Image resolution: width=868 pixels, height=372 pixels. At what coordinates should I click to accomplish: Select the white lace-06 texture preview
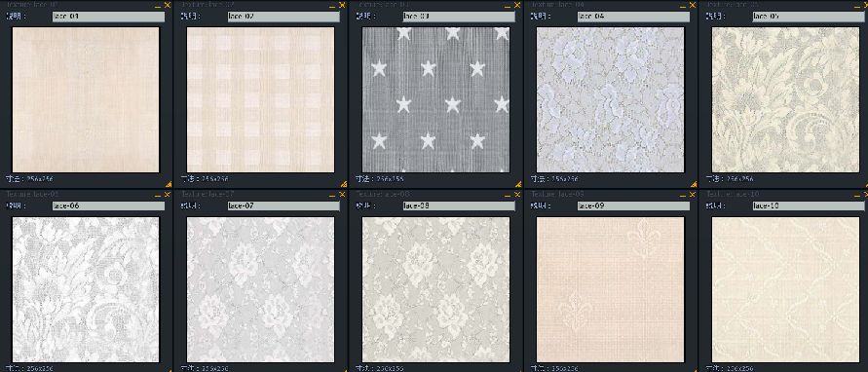click(86, 289)
